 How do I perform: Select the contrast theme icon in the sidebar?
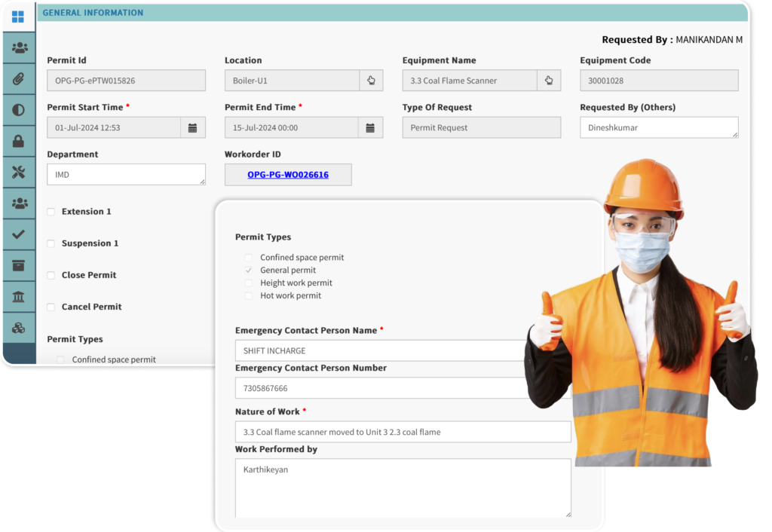click(x=17, y=110)
